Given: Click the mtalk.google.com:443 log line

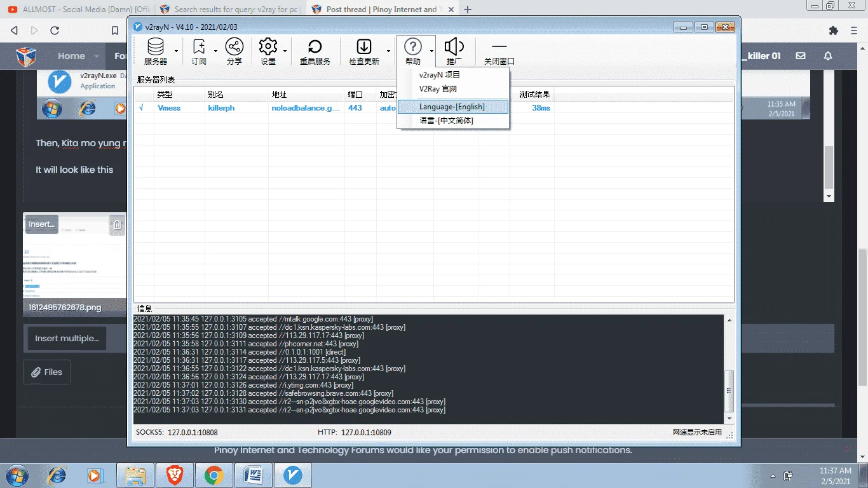Looking at the screenshot, I should 253,319.
